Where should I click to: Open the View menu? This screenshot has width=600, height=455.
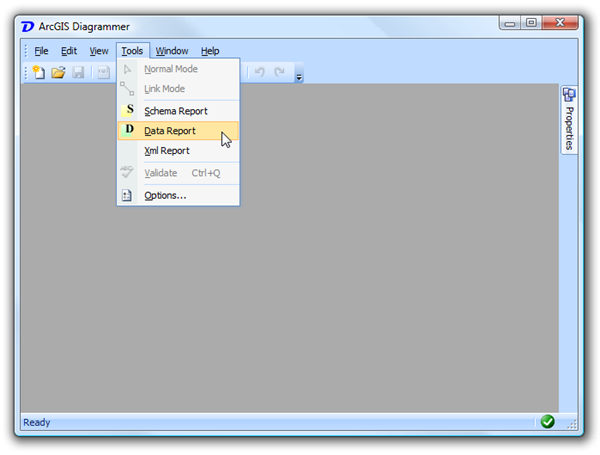(99, 51)
